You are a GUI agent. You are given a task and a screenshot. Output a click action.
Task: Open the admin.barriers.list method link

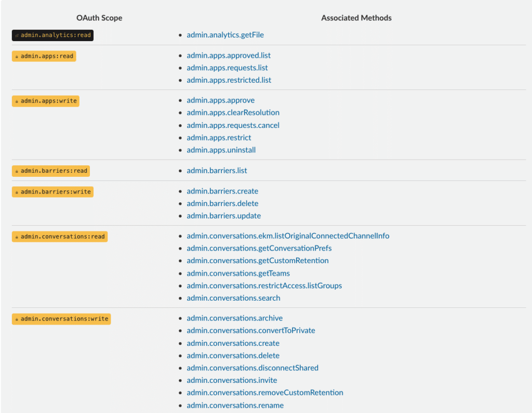point(217,171)
